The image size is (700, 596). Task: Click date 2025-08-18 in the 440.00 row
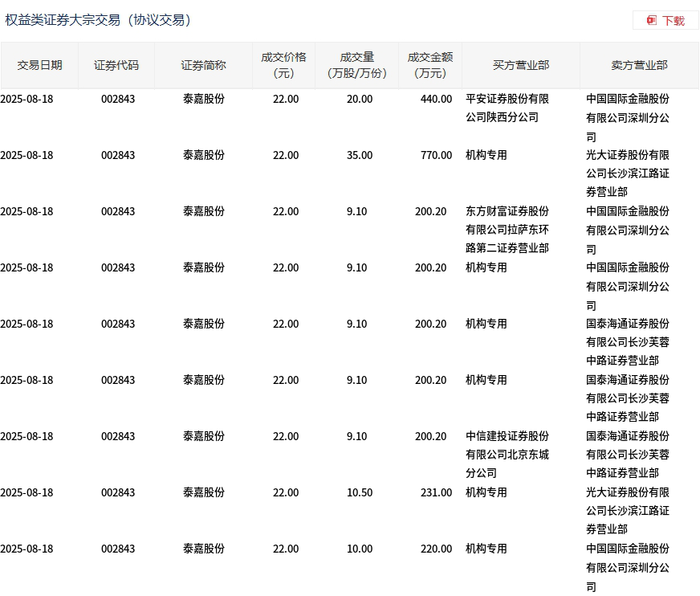[x=26, y=99]
